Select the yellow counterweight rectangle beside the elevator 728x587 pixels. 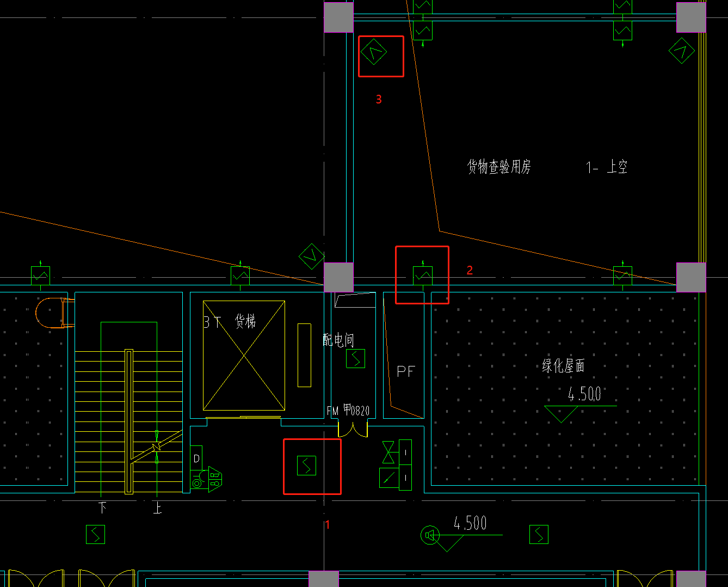click(x=304, y=355)
